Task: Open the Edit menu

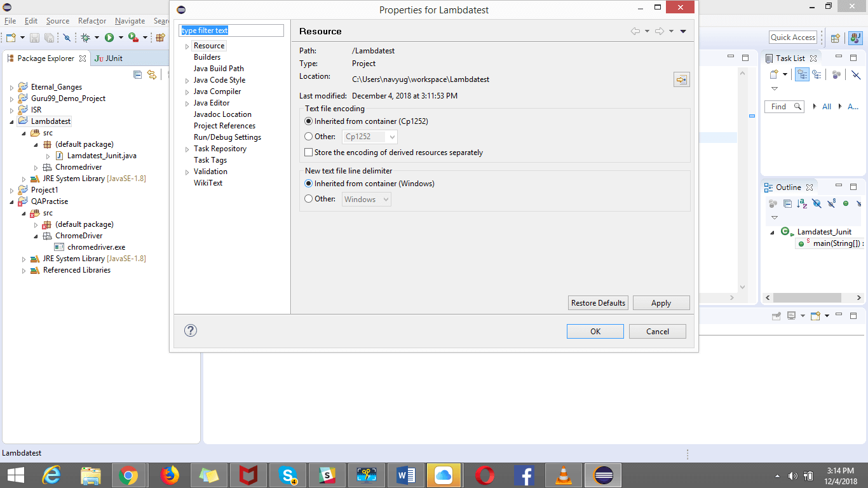Action: 31,21
